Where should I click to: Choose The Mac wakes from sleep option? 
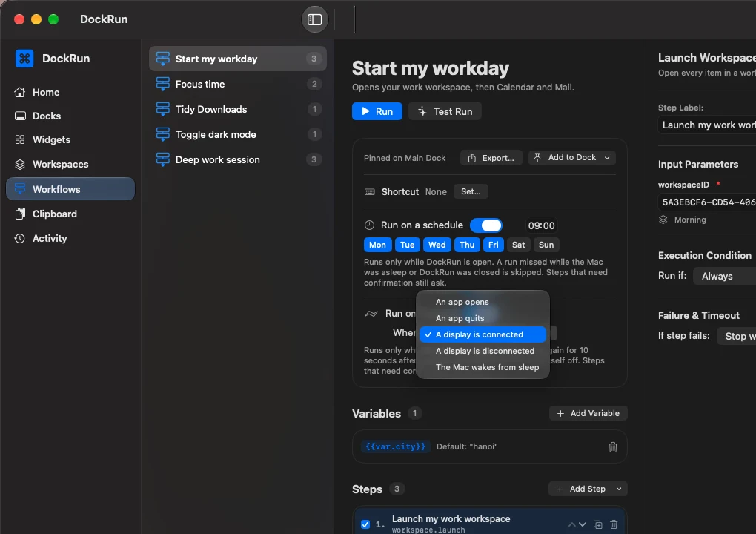click(483, 368)
